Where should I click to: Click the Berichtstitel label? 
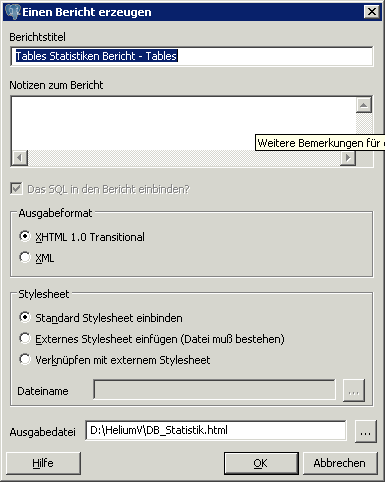point(37,37)
